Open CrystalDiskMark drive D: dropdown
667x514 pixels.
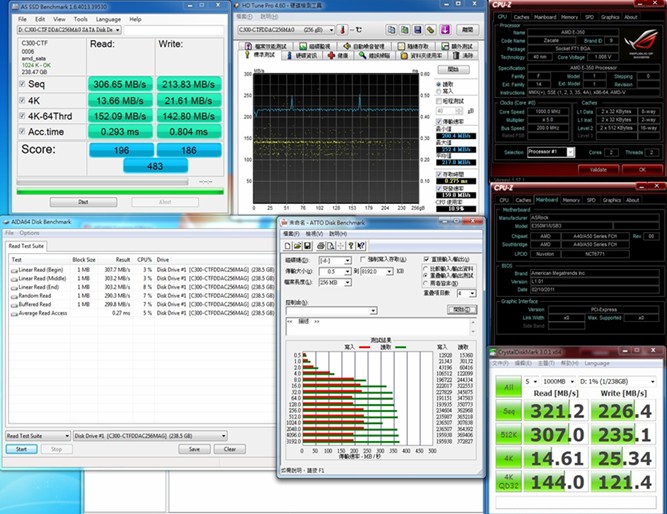pyautogui.click(x=617, y=382)
